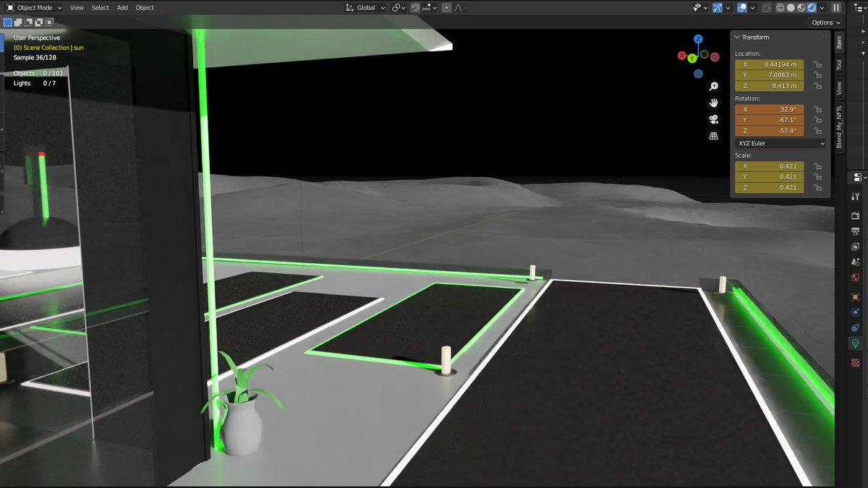Open the object visibility and selectability dropdown
This screenshot has width=868, height=488.
tap(699, 8)
